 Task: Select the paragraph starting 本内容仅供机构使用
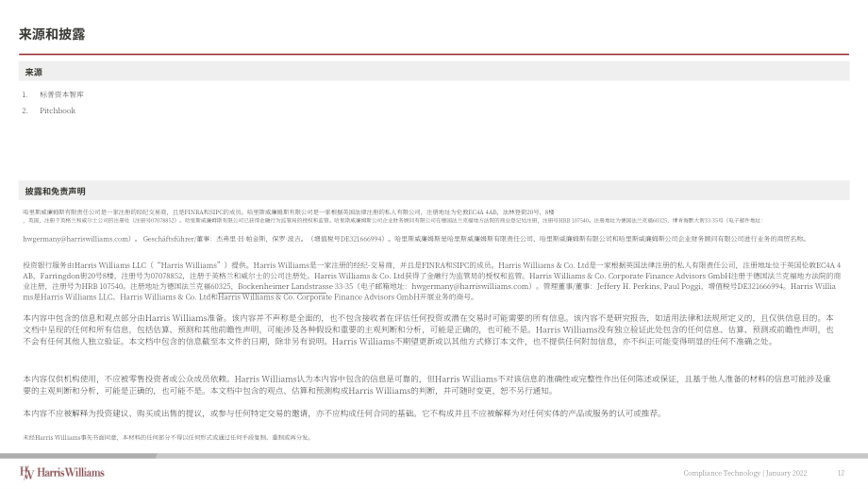[426, 385]
